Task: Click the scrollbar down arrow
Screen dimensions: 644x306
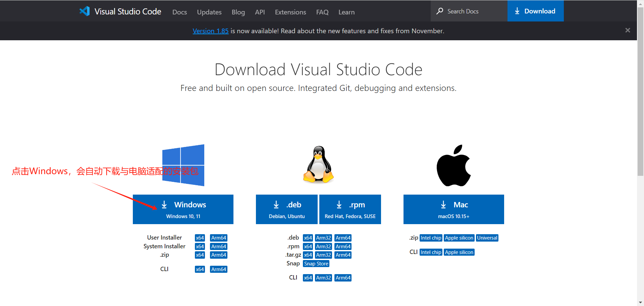Action: pos(640,303)
